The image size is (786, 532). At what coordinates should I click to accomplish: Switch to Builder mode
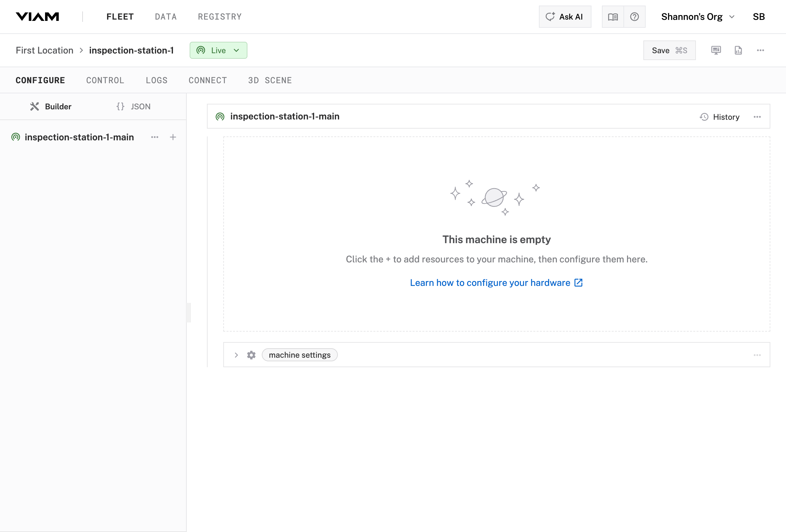(51, 106)
